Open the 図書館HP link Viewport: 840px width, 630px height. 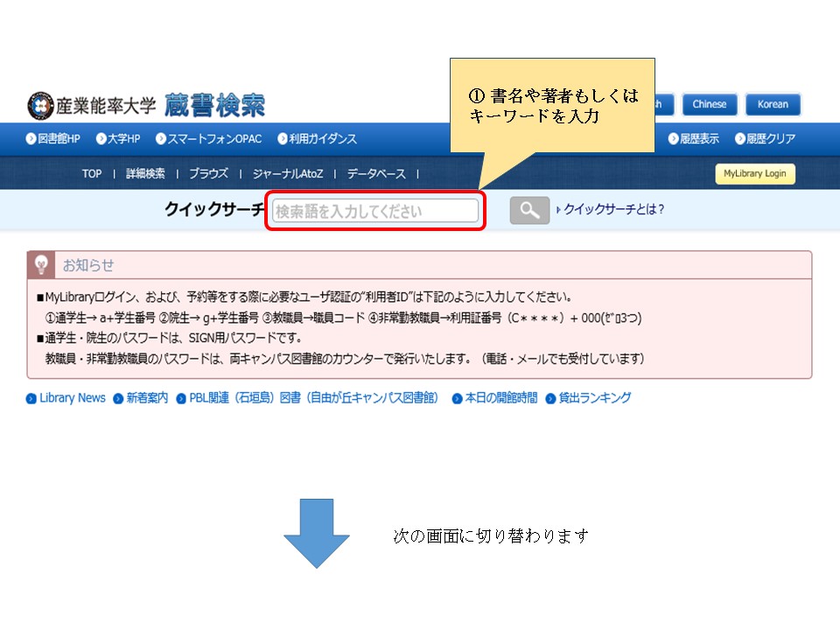[x=53, y=139]
